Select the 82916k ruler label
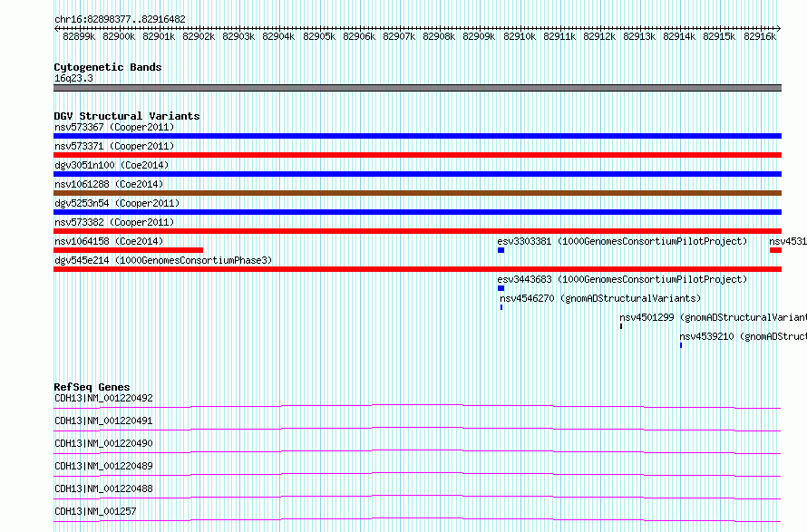807x532 pixels. pos(760,36)
